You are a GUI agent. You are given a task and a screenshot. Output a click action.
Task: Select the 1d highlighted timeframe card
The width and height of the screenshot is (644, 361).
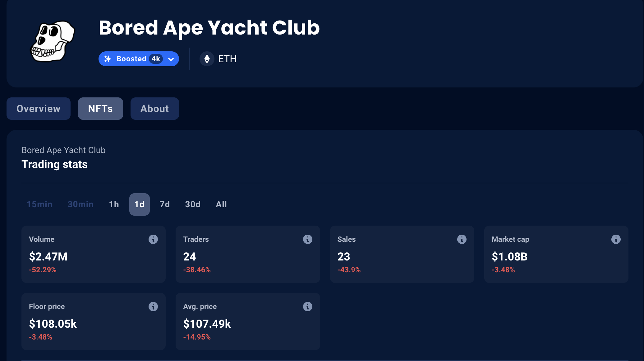pos(139,204)
